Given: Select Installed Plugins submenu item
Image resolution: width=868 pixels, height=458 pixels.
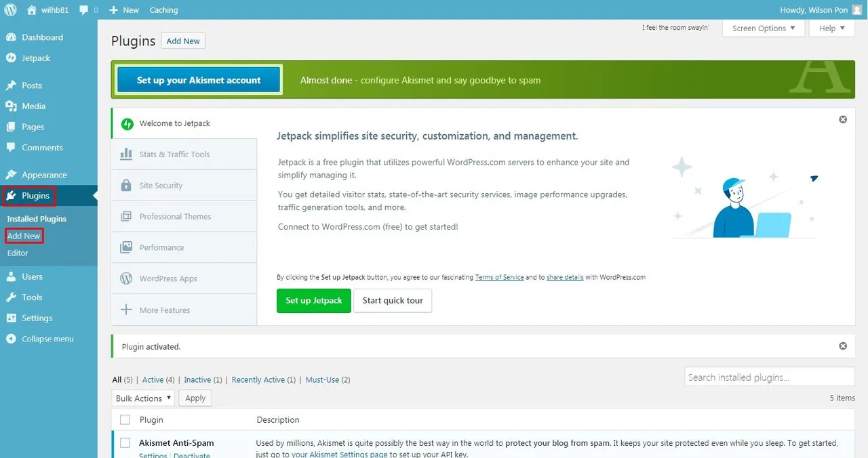Looking at the screenshot, I should point(37,219).
